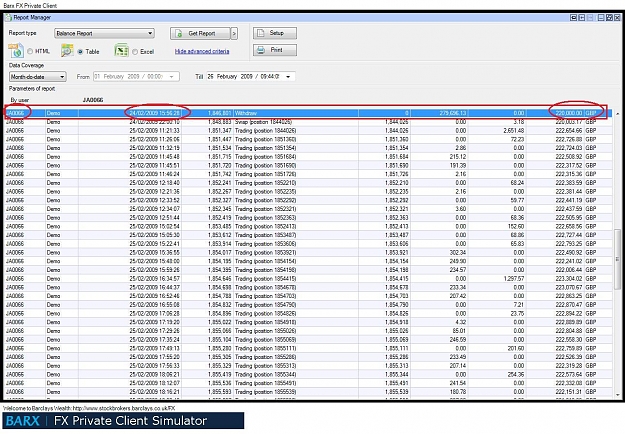
Task: Click the 72.23 amount cell
Action: pyautogui.click(x=517, y=139)
